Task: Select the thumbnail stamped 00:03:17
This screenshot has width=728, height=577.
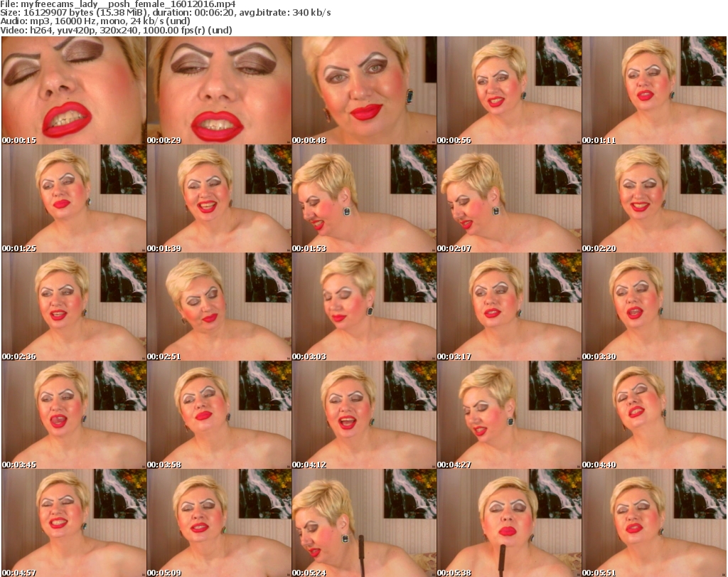Action: click(509, 307)
